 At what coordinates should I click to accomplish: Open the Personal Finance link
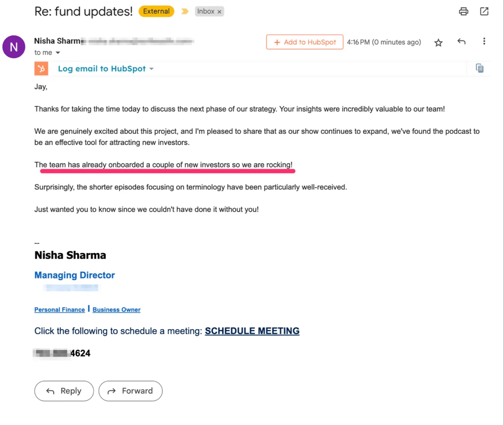pyautogui.click(x=60, y=310)
